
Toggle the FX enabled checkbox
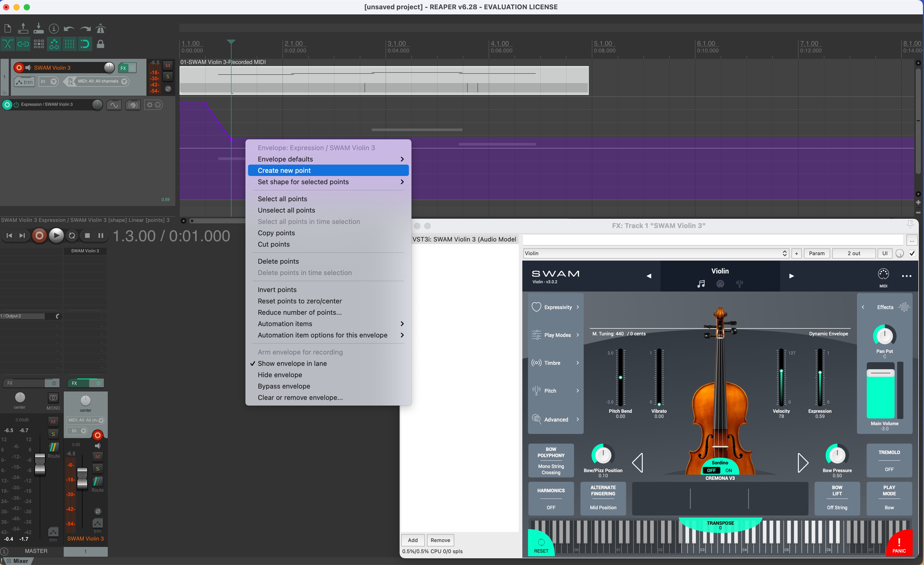click(x=912, y=253)
